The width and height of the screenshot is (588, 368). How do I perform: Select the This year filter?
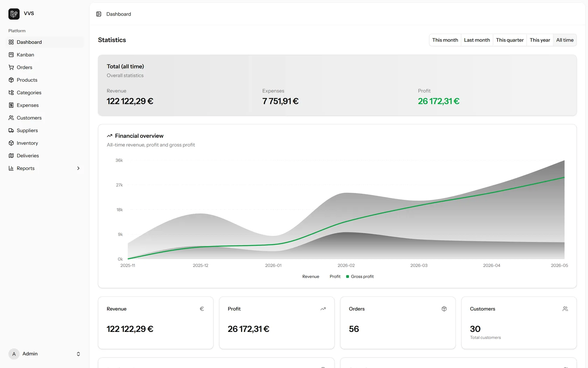tap(540, 40)
